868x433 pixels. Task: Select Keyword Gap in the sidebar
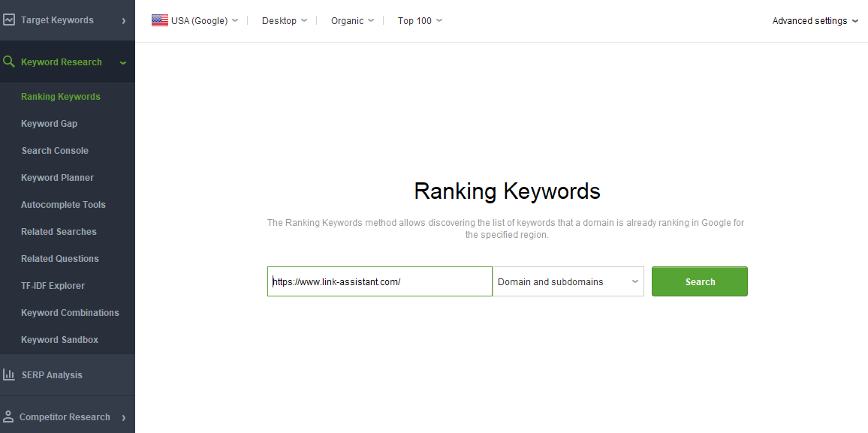[50, 123]
